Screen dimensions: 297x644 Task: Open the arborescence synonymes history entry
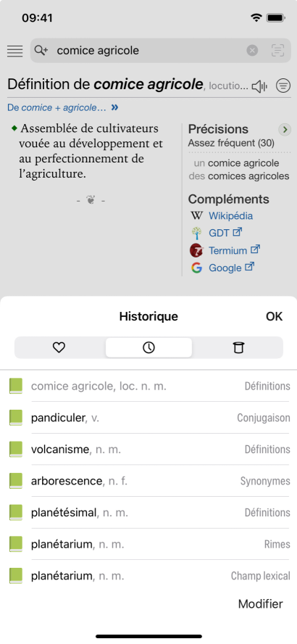(x=149, y=481)
